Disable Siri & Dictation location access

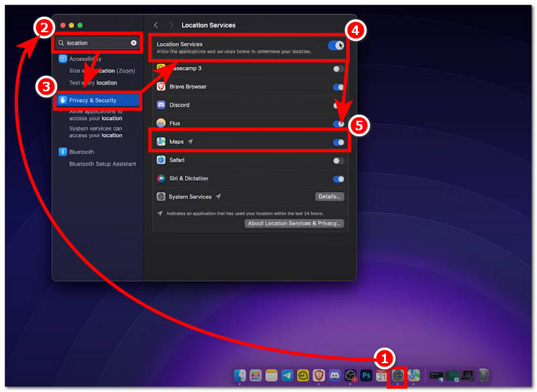pyautogui.click(x=338, y=179)
